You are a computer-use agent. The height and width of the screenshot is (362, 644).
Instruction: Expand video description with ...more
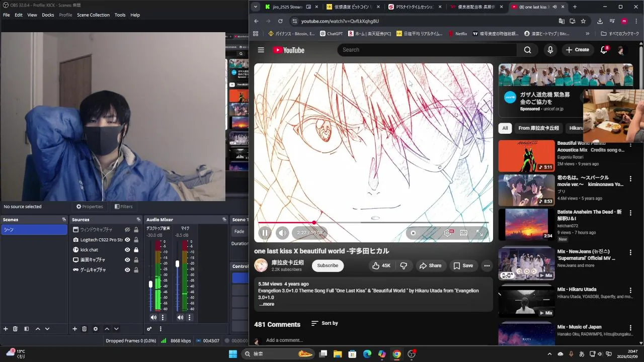[x=267, y=304]
